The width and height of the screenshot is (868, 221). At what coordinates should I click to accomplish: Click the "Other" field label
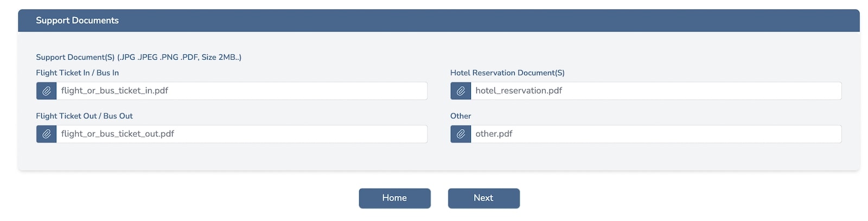461,116
